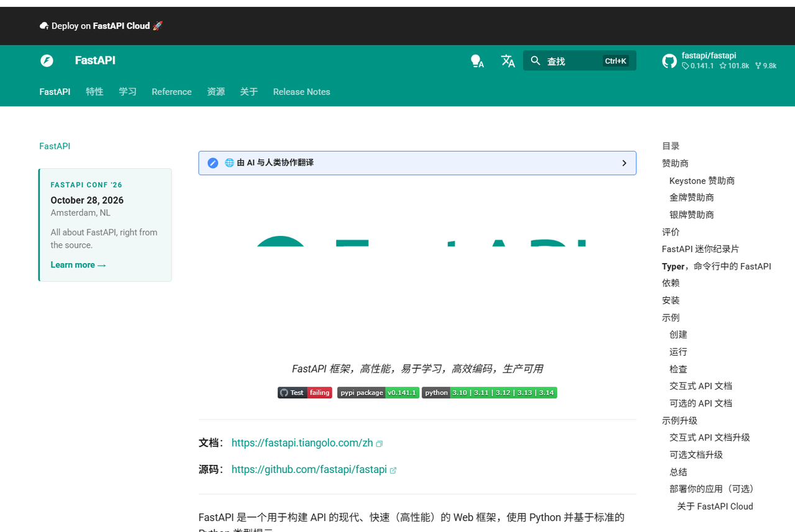Viewport: 795px width, 532px height.
Task: Jump to 依赖 section
Action: point(671,283)
